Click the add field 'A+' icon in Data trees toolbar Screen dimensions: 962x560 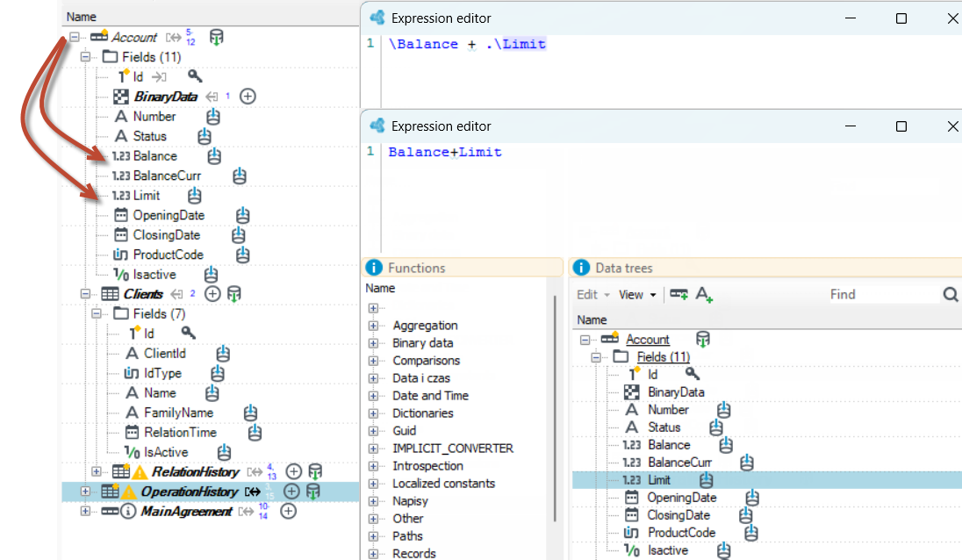[704, 295]
